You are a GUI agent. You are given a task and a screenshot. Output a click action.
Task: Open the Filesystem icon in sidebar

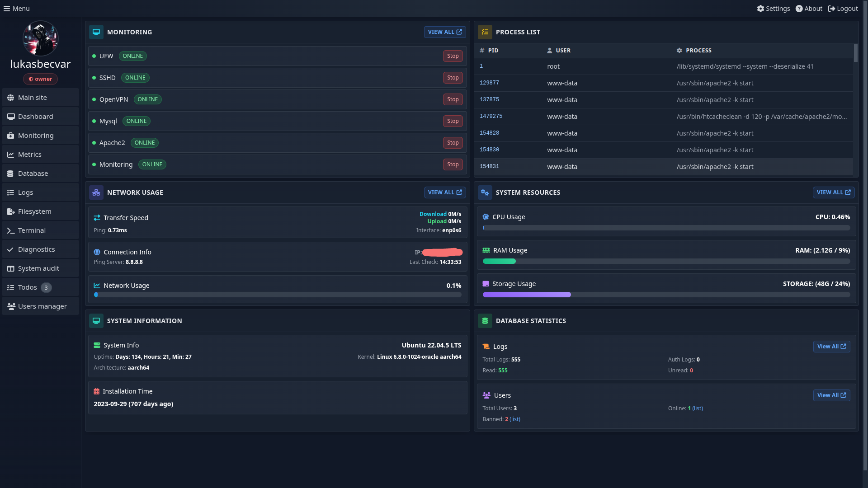click(x=11, y=211)
